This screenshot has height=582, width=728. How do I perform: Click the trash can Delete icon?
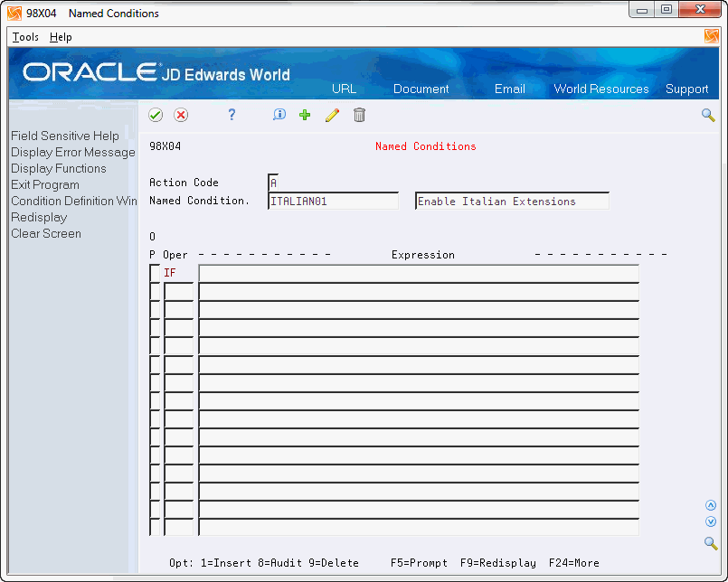point(359,115)
